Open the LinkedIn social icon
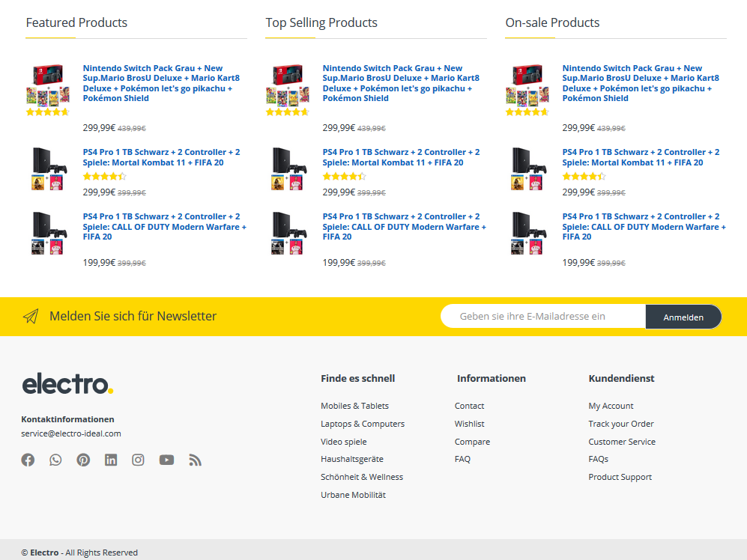The width and height of the screenshot is (747, 560). point(111,460)
